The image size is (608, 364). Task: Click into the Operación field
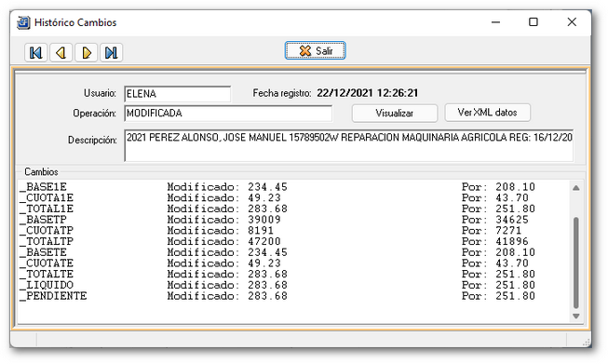228,114
